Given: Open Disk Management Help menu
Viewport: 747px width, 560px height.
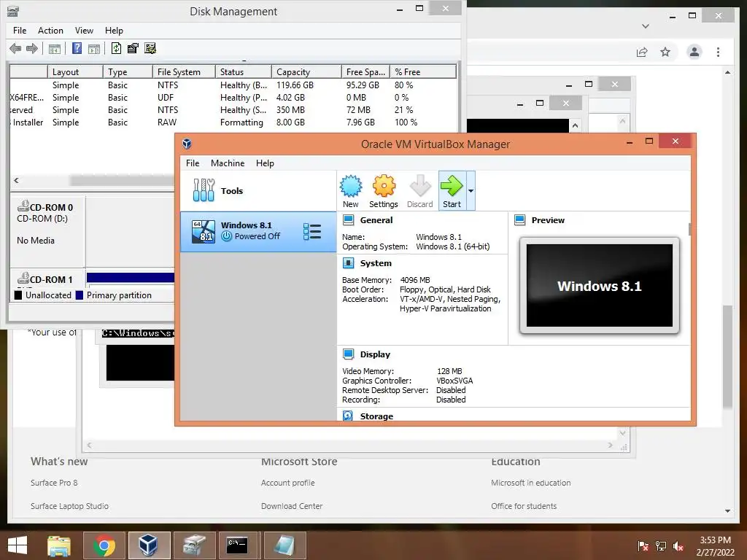Looking at the screenshot, I should [x=114, y=31].
